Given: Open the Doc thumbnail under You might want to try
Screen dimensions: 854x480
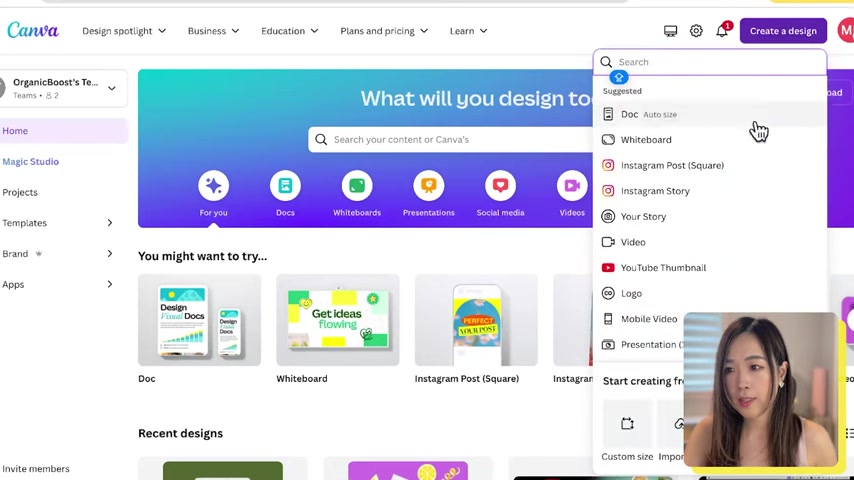Looking at the screenshot, I should [x=199, y=320].
